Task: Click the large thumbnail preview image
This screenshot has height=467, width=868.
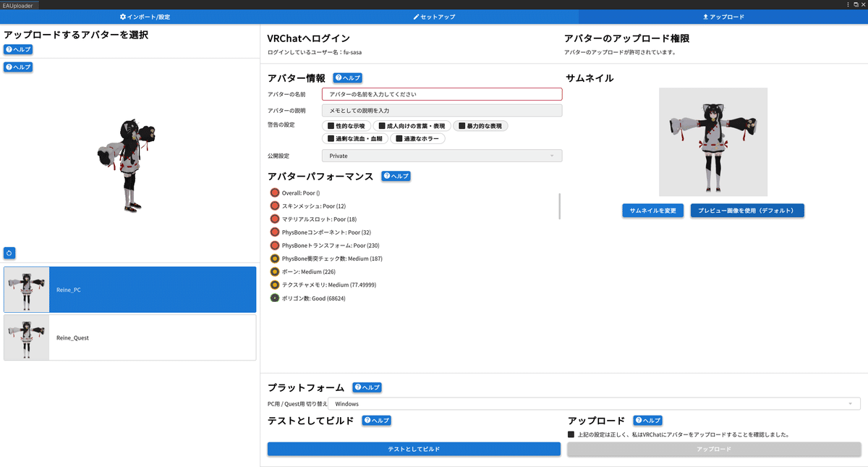Action: click(x=713, y=142)
